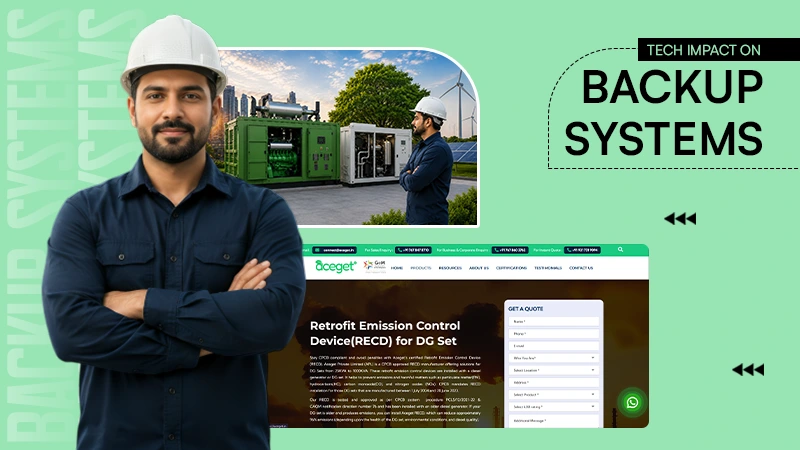
Task: Go to the HOME menu item
Action: (x=397, y=268)
